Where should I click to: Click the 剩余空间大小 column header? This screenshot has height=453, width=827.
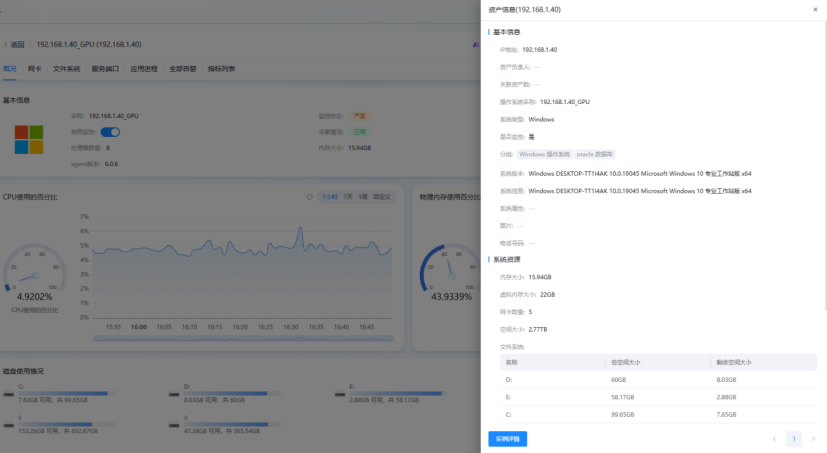[734, 362]
